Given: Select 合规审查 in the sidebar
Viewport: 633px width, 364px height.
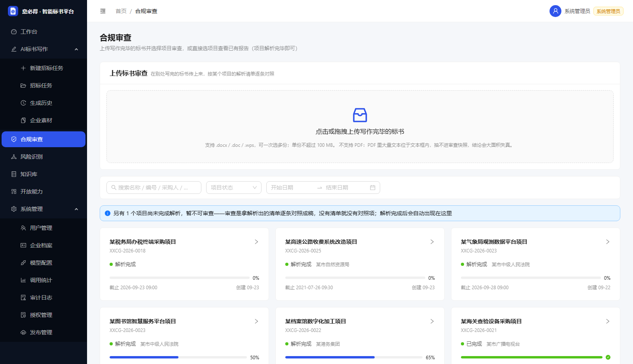Looking at the screenshot, I should point(44,139).
